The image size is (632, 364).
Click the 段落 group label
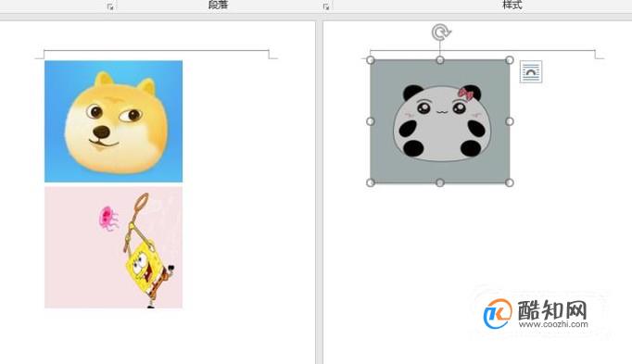(218, 5)
